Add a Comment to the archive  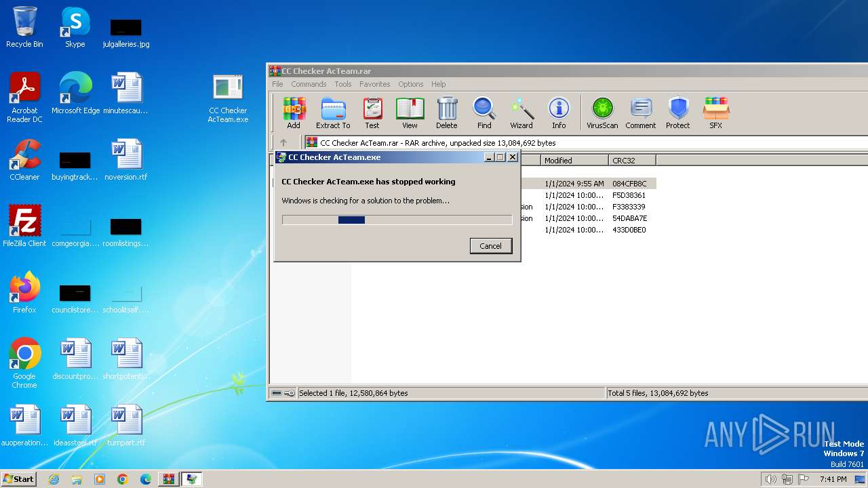(641, 113)
